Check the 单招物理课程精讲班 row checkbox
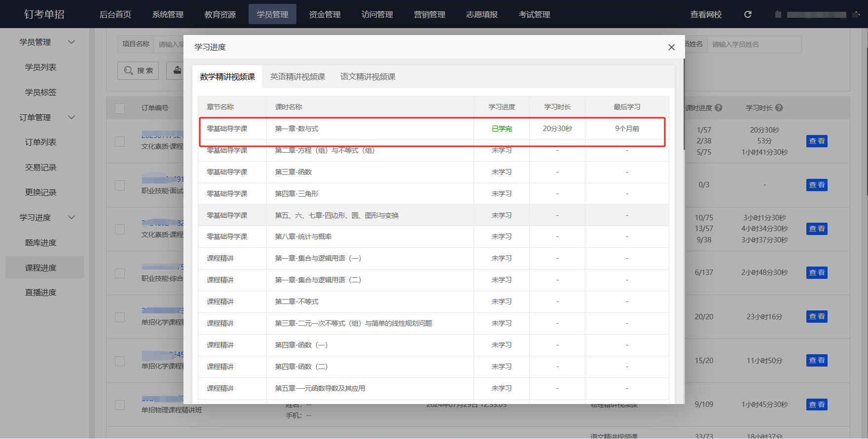The width and height of the screenshot is (868, 439). coord(120,405)
